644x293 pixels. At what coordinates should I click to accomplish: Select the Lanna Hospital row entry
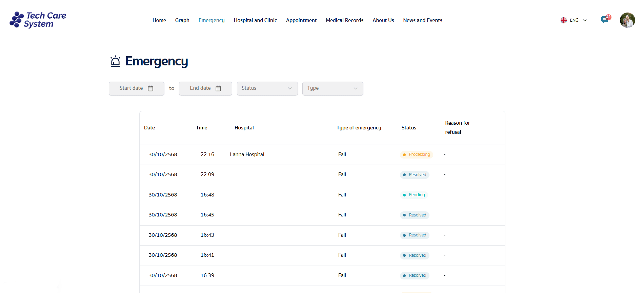pos(247,154)
